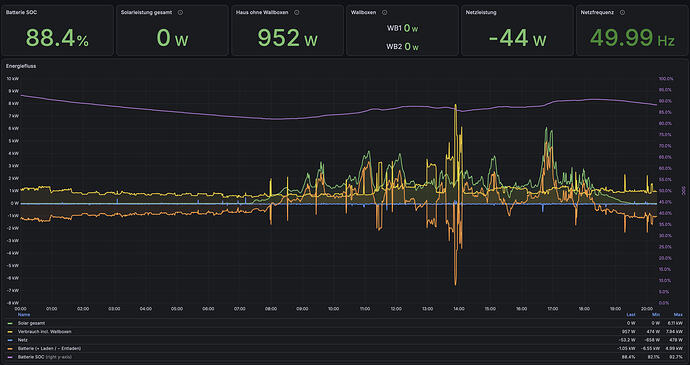Open the Haus ohne Wallboxen panel title
This screenshot has width=690, height=365.
262,13
